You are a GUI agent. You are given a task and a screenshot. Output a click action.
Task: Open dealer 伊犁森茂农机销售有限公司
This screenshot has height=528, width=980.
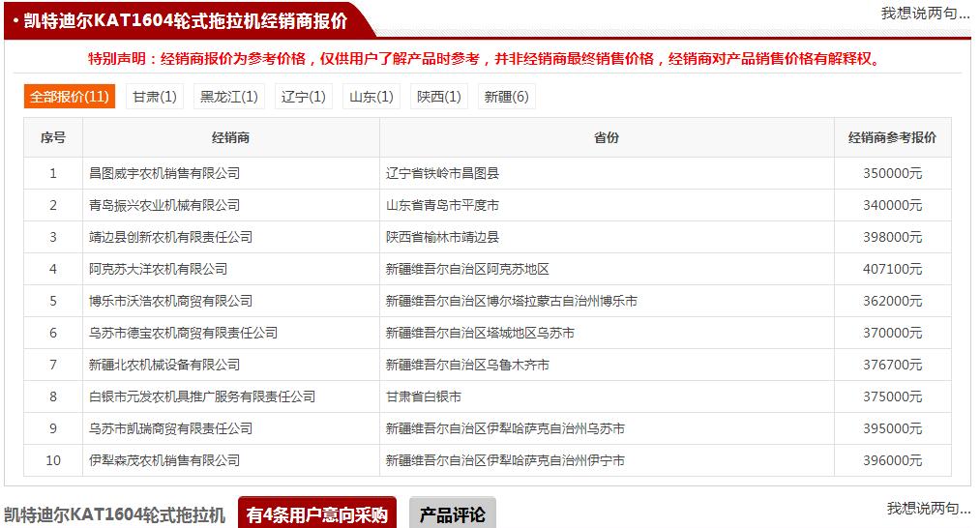(x=164, y=460)
